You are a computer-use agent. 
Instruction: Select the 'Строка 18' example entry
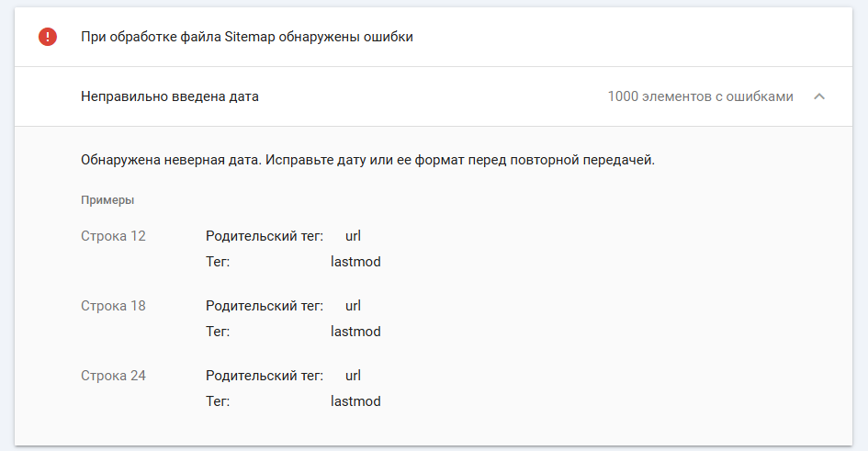113,306
